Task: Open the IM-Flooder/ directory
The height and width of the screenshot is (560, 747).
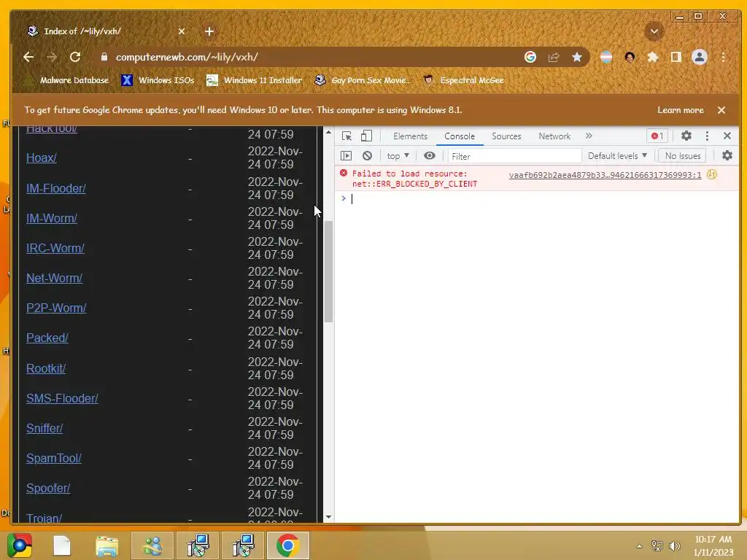Action: click(x=55, y=189)
